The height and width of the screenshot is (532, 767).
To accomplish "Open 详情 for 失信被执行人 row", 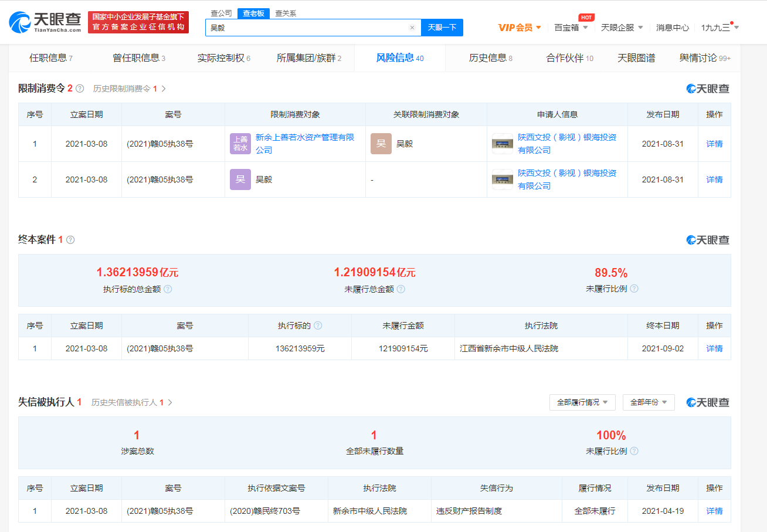I will [x=714, y=511].
